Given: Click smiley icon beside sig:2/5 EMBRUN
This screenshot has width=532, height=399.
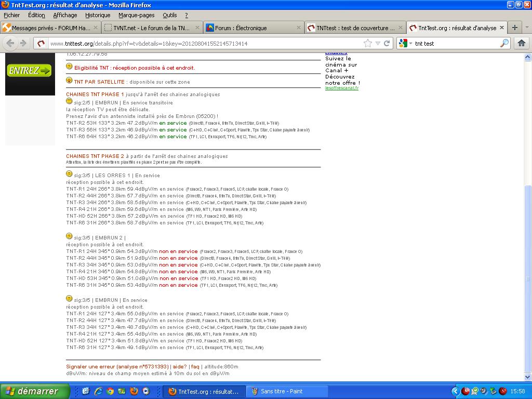Looking at the screenshot, I should tap(69, 101).
